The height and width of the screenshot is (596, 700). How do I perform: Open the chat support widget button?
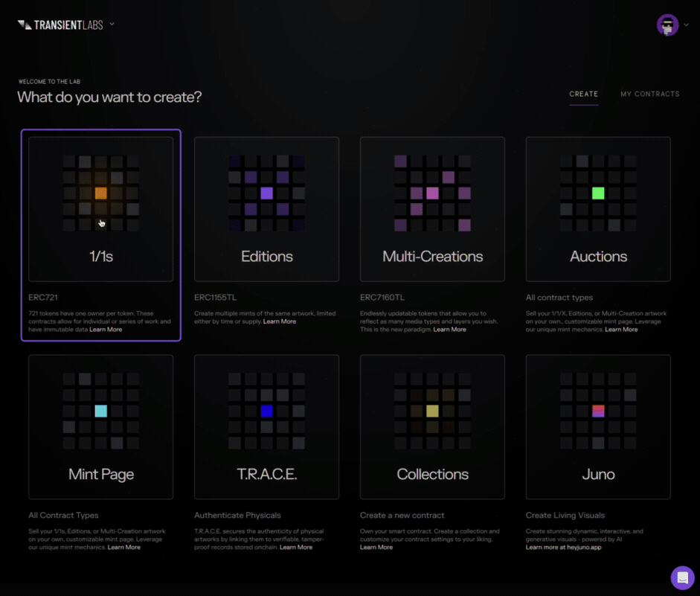point(682,577)
